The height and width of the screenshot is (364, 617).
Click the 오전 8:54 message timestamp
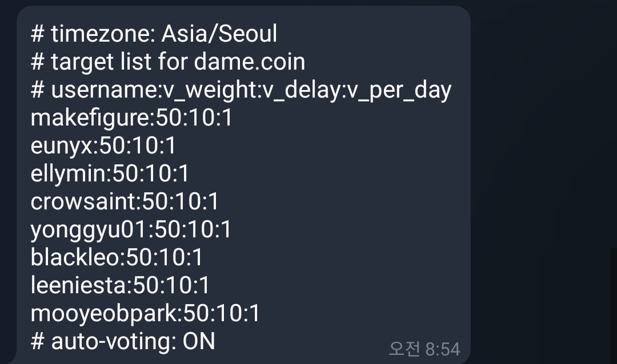click(424, 349)
